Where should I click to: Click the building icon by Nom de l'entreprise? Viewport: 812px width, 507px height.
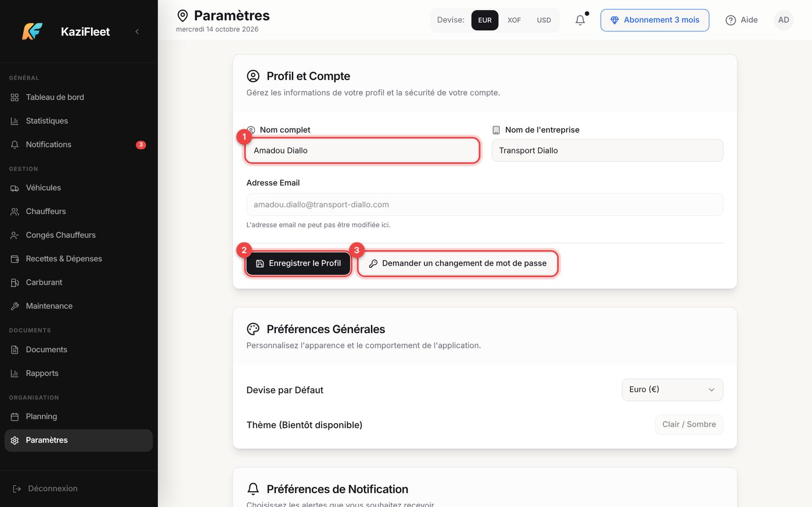click(x=496, y=130)
